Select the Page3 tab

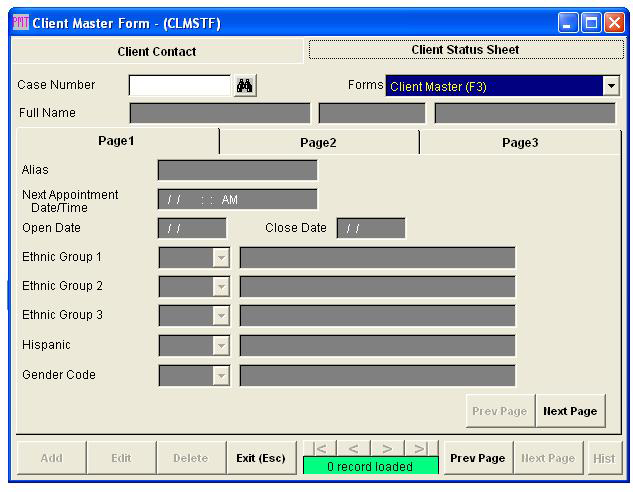(x=520, y=142)
